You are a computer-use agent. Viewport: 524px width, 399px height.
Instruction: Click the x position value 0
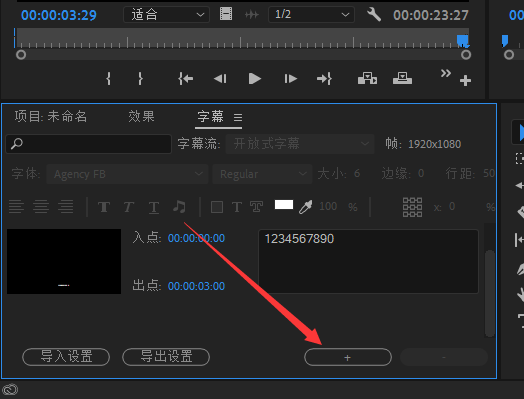pyautogui.click(x=452, y=206)
